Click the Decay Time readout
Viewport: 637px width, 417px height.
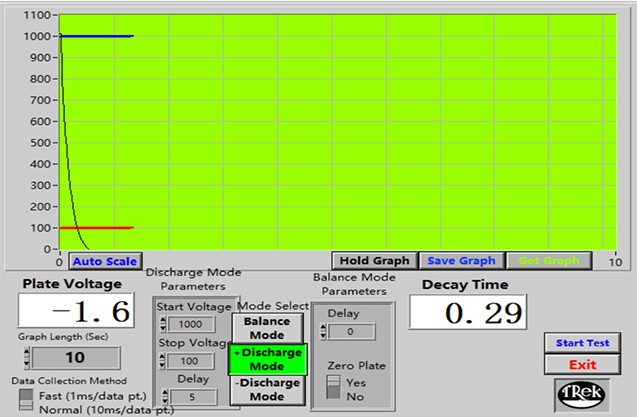(x=467, y=314)
